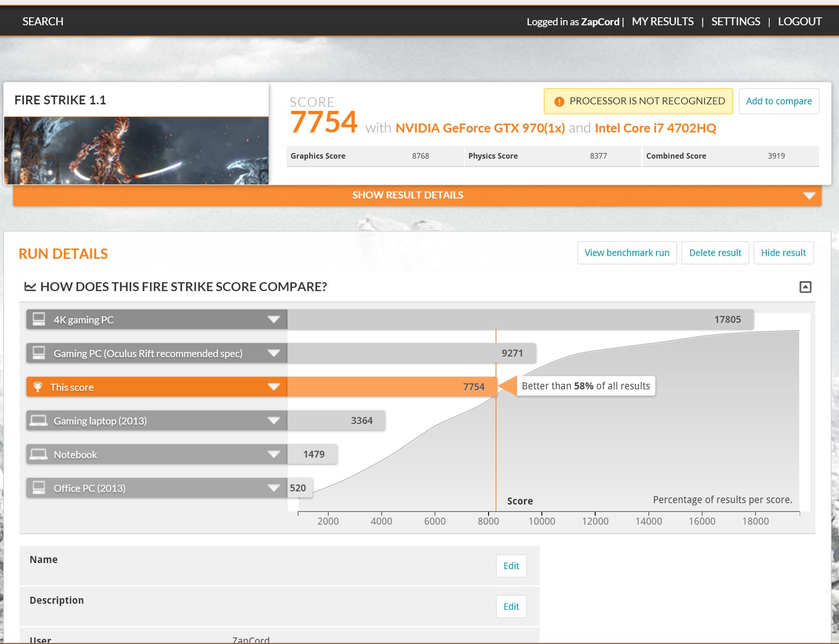Expand Gaming laptop (2013) dropdown arrow

(x=274, y=421)
